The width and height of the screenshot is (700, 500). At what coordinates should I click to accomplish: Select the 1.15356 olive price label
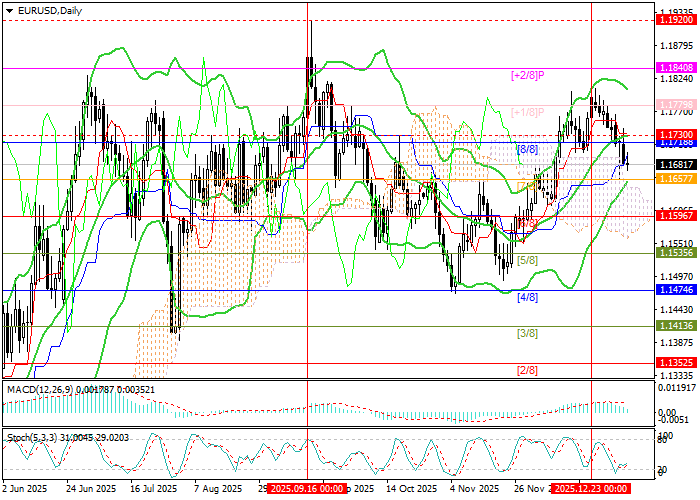(677, 253)
